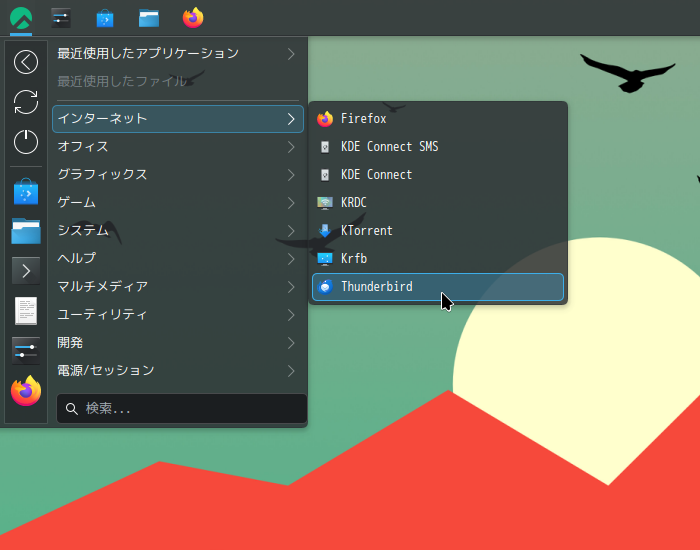
Task: Select the ゲーム category
Action: [x=178, y=203]
